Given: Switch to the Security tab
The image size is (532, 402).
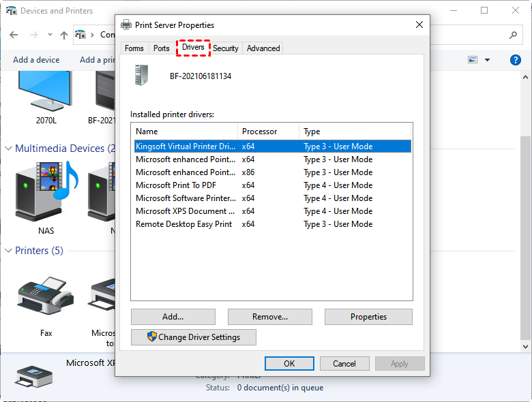Looking at the screenshot, I should 226,48.
